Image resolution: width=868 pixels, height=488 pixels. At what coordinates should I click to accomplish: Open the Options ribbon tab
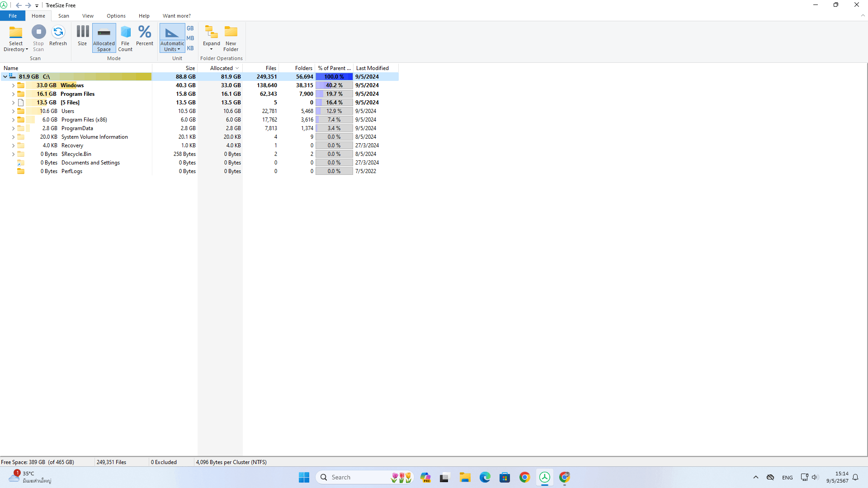click(x=116, y=16)
